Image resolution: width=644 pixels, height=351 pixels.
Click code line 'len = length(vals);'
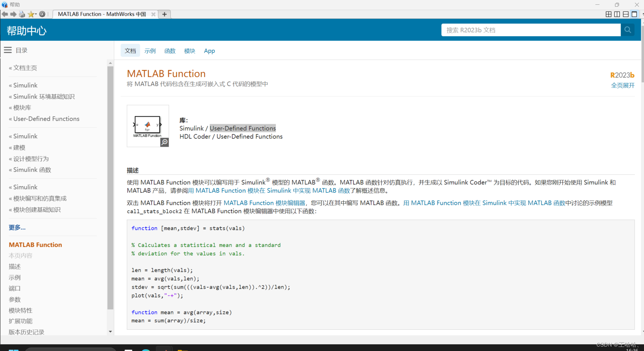point(162,270)
